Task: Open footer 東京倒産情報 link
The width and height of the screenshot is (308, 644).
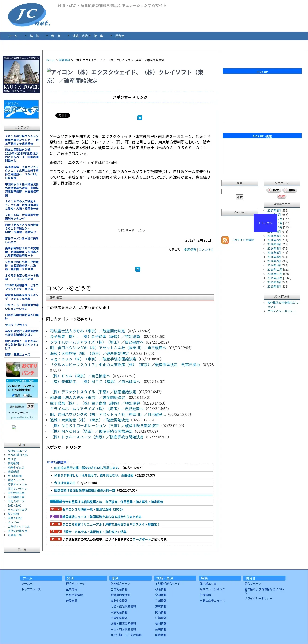Action: pos(119,612)
